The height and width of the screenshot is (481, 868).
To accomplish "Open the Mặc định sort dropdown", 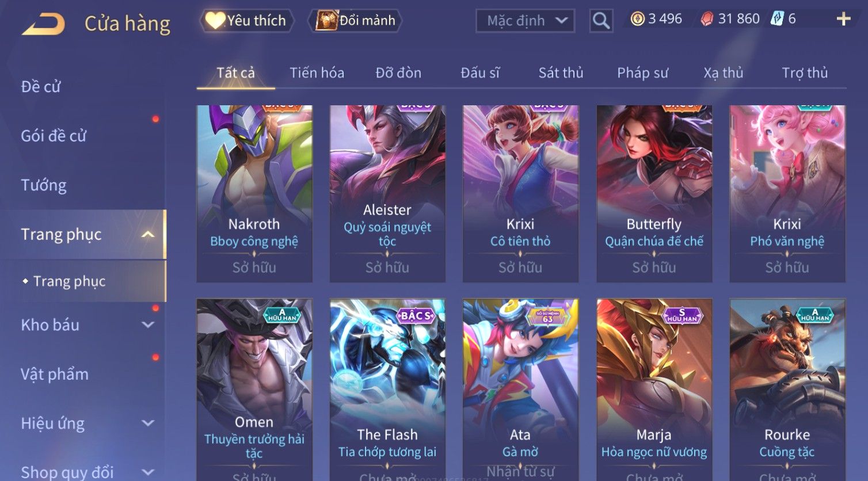I will tap(525, 21).
